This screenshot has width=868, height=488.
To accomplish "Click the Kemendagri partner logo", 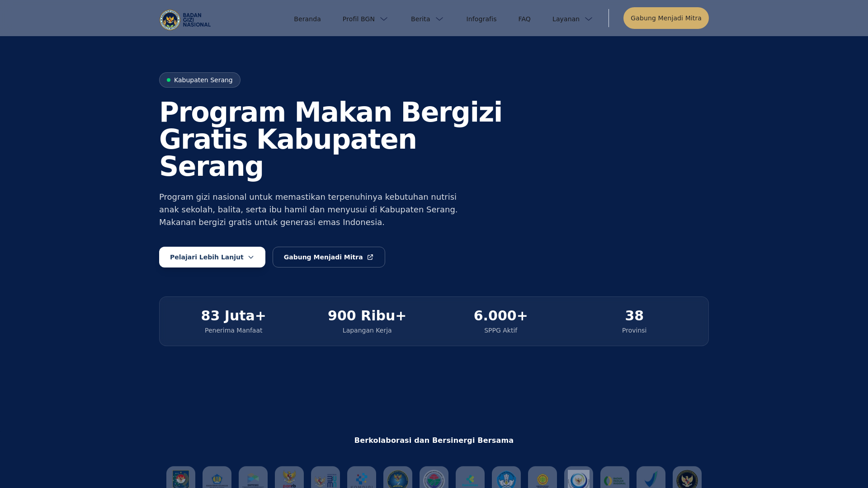I will tap(181, 477).
